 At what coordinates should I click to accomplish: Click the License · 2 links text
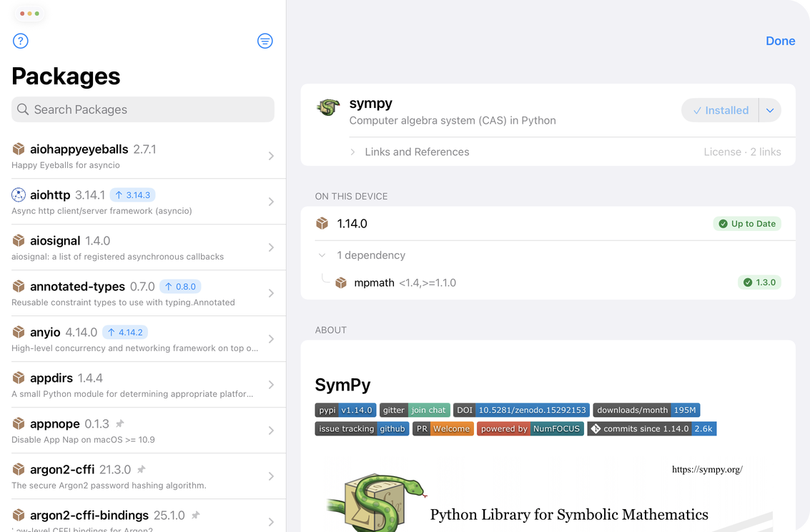(742, 152)
